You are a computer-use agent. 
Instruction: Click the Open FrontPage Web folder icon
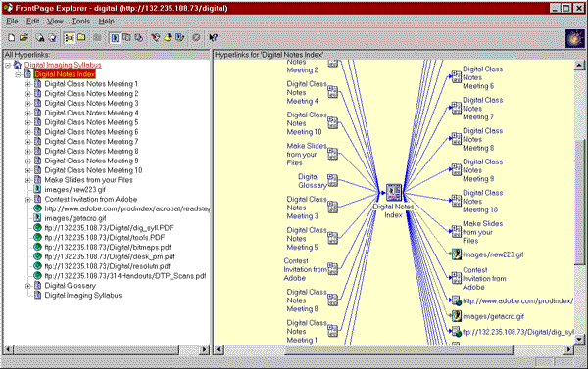point(24,38)
